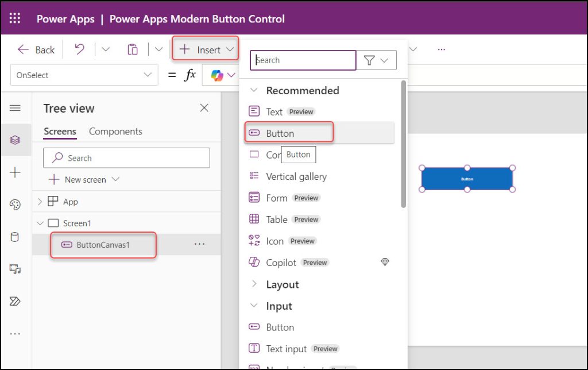The image size is (588, 370).
Task: Switch to the Components tab
Action: [115, 132]
